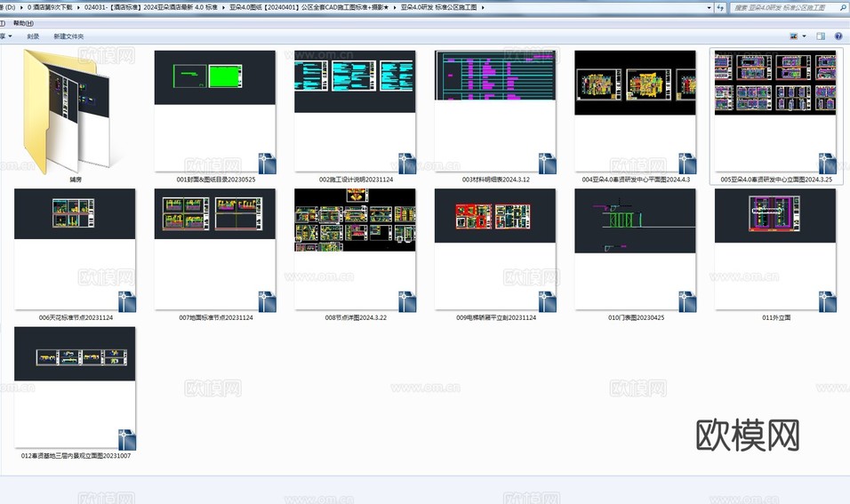The image size is (850, 504).
Task: Select 005亚朵4.0 立面图2024.3.25 thumbnail
Action: (x=775, y=111)
